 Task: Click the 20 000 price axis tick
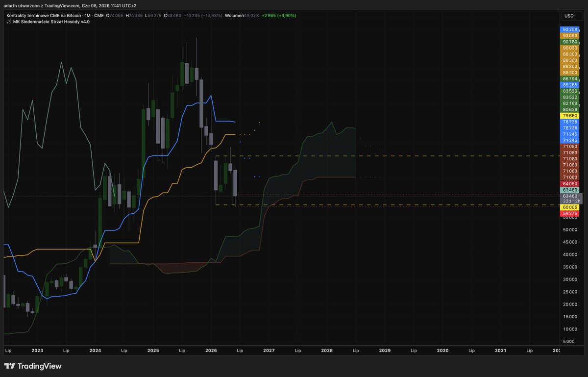click(x=569, y=304)
